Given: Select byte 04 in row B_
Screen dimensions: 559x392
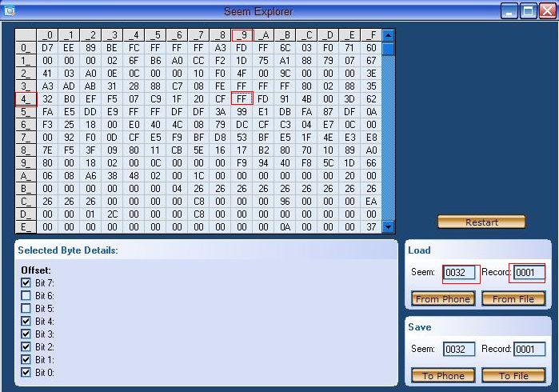Looking at the screenshot, I should coord(177,189).
